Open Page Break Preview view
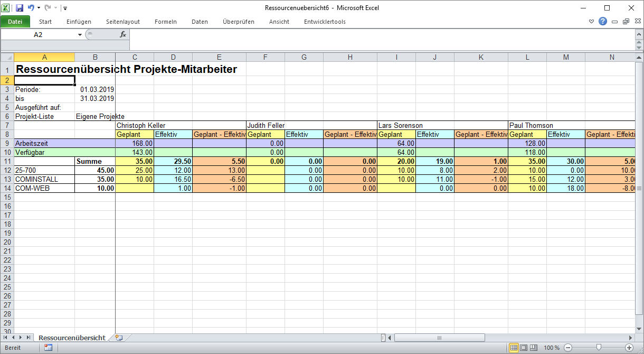Viewport: 644px width, 354px height. point(533,347)
